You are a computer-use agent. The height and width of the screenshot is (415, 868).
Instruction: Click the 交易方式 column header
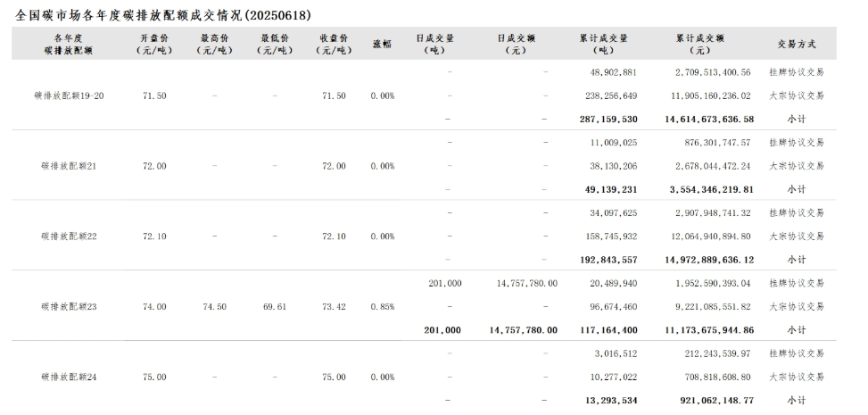coord(796,44)
